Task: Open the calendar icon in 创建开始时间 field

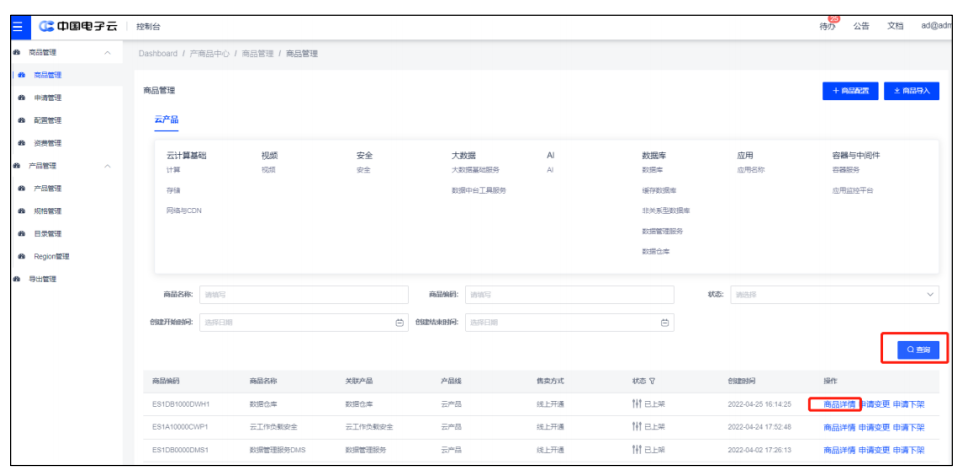Action: click(399, 323)
